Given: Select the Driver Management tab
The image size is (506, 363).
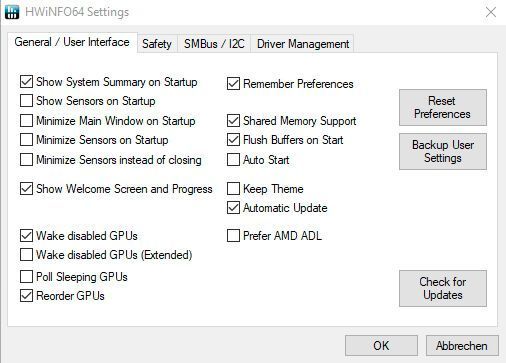Looking at the screenshot, I should 303,44.
